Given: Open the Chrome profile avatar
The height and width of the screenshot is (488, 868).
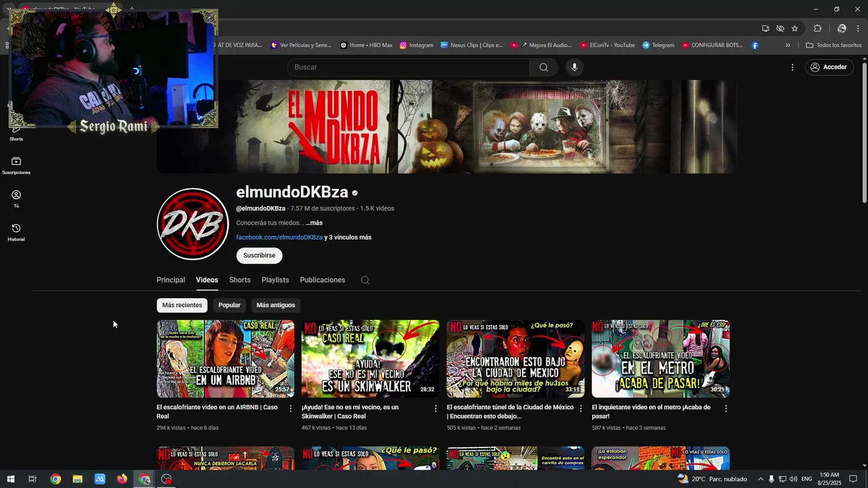Looking at the screenshot, I should [842, 28].
